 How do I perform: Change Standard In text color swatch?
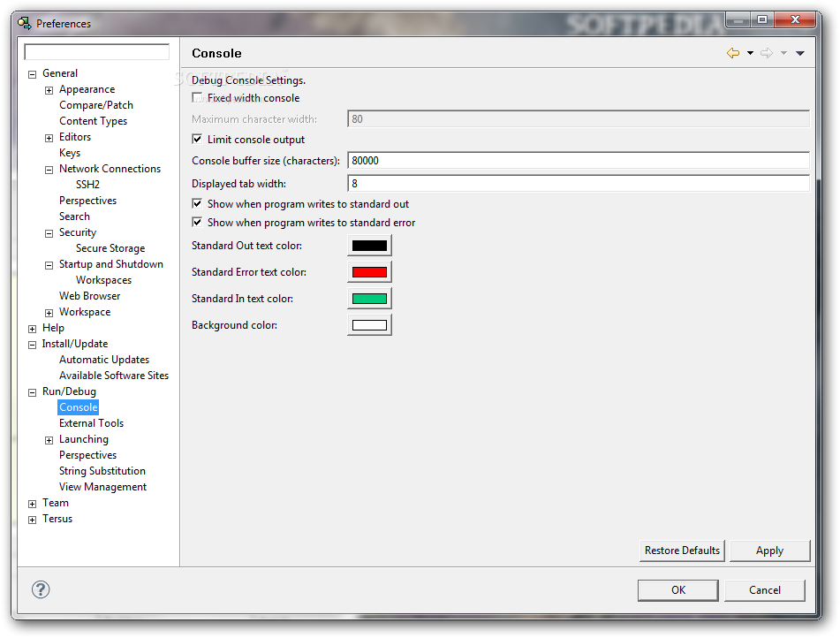[x=369, y=299]
